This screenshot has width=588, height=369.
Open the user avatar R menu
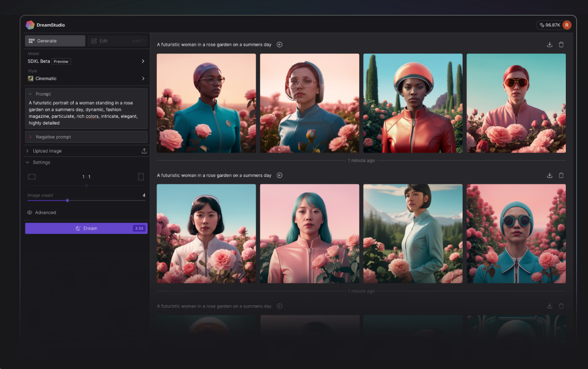[567, 25]
